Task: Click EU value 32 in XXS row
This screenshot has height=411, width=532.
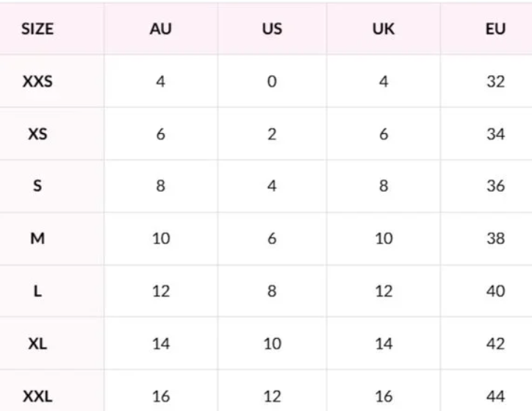Action: tap(496, 82)
